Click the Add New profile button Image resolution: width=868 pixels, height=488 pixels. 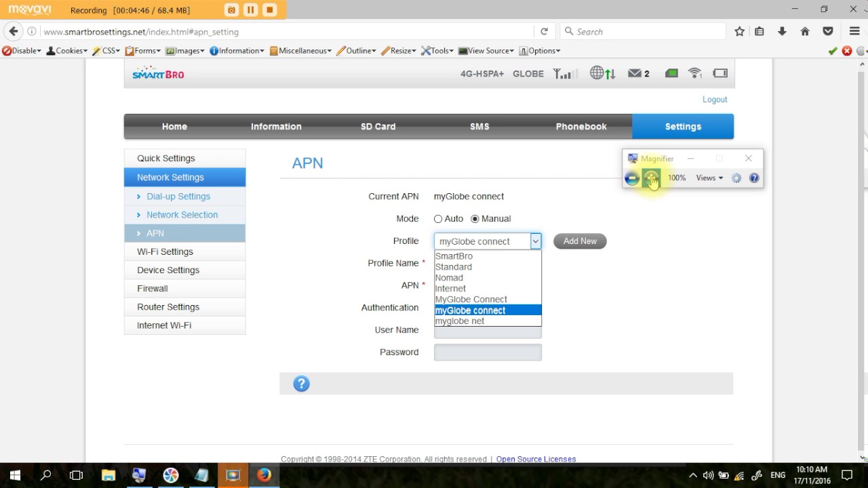pyautogui.click(x=580, y=241)
